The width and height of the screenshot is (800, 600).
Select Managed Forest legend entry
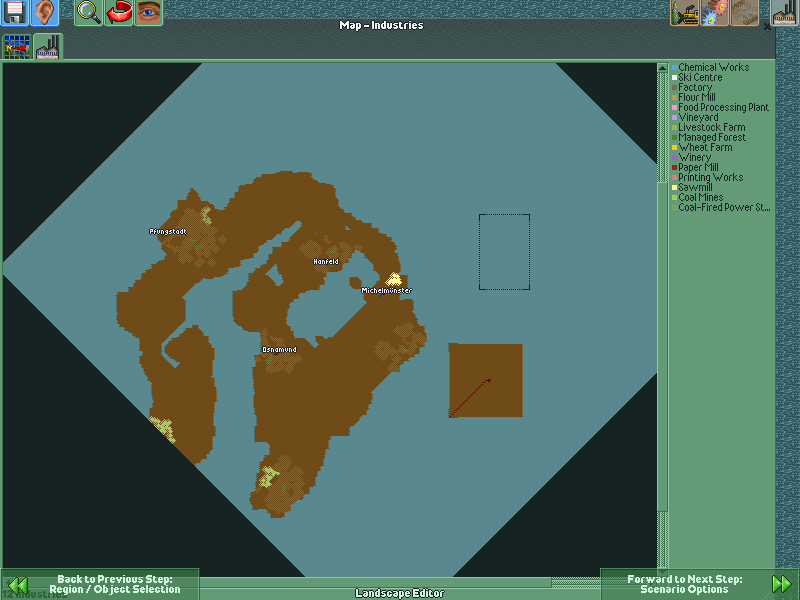(709, 137)
